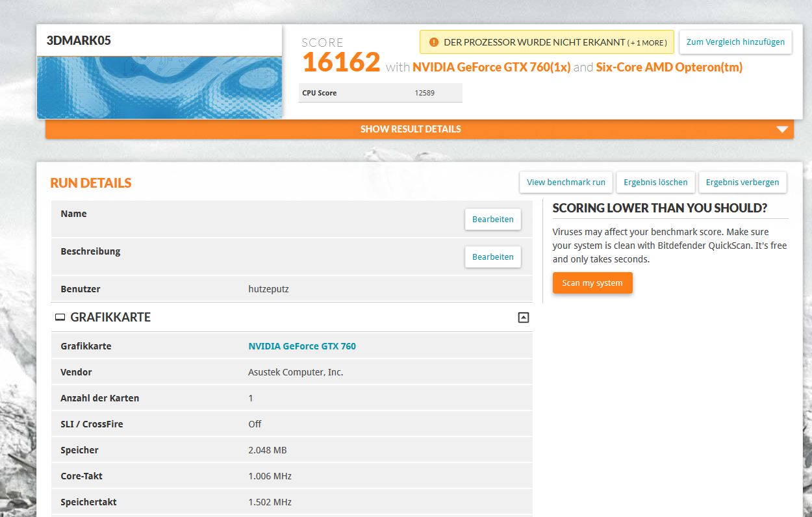Open View benchmark run
The width and height of the screenshot is (812, 517).
[x=566, y=183]
